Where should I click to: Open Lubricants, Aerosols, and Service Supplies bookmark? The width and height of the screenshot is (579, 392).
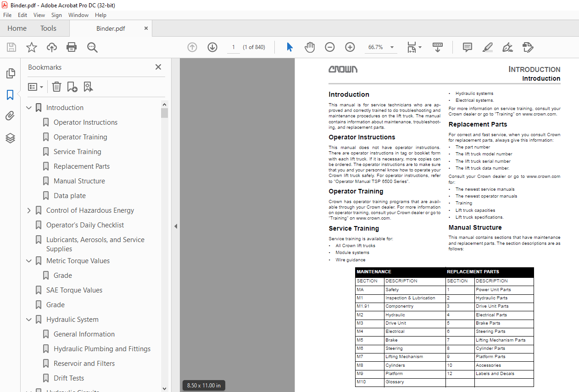(x=95, y=244)
